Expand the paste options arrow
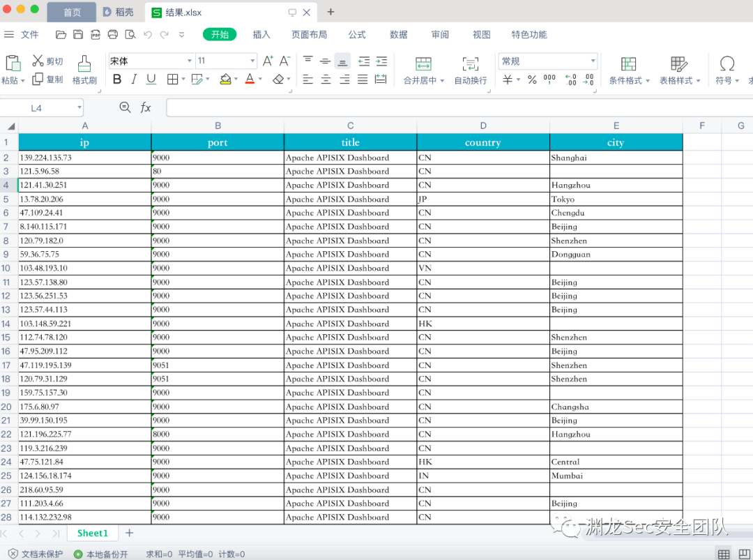This screenshot has height=560, width=753. click(x=22, y=81)
